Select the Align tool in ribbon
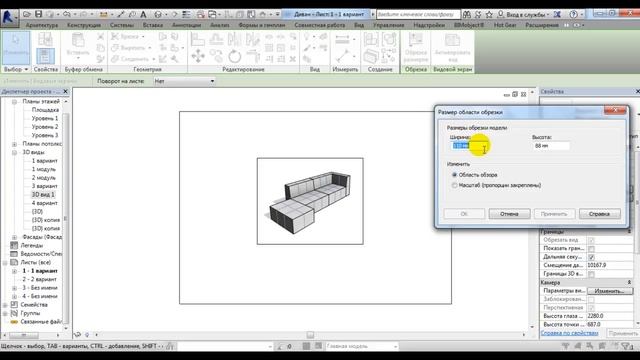Viewport: 640px width, 360px height. pyautogui.click(x=198, y=40)
